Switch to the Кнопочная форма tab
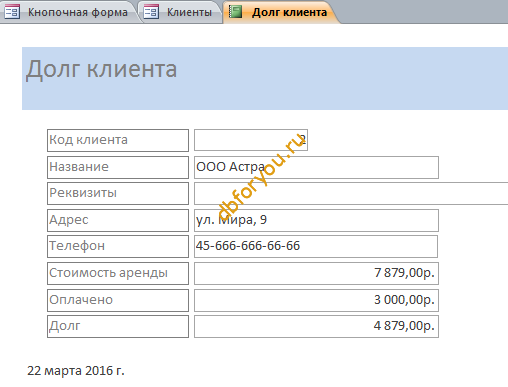The height and width of the screenshot is (387, 508). [68, 12]
